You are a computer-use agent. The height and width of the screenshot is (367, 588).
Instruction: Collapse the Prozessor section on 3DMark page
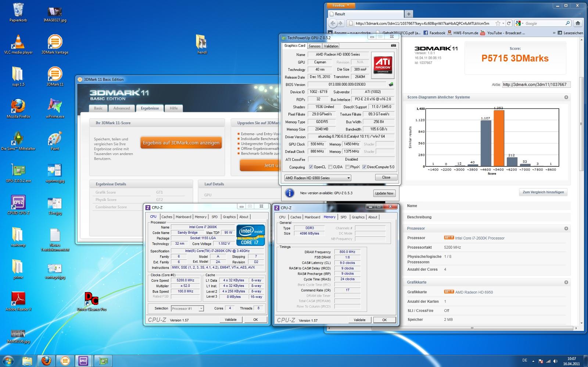point(566,229)
